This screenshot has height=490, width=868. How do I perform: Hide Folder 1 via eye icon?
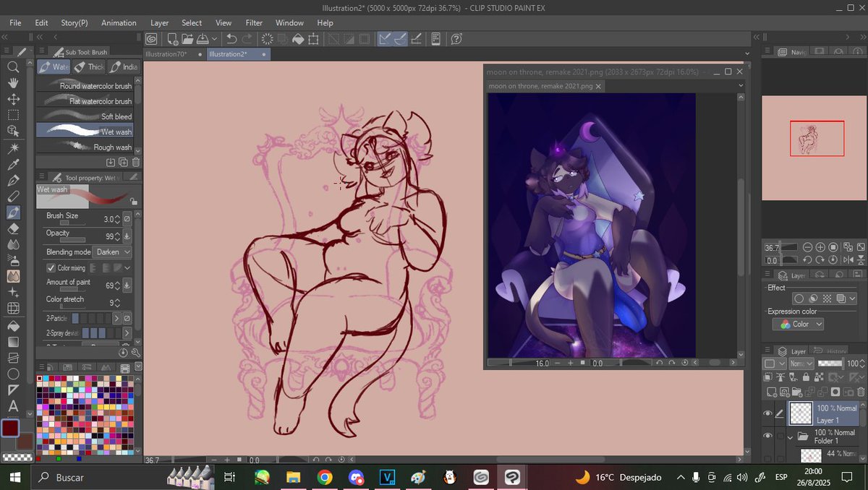click(x=767, y=436)
